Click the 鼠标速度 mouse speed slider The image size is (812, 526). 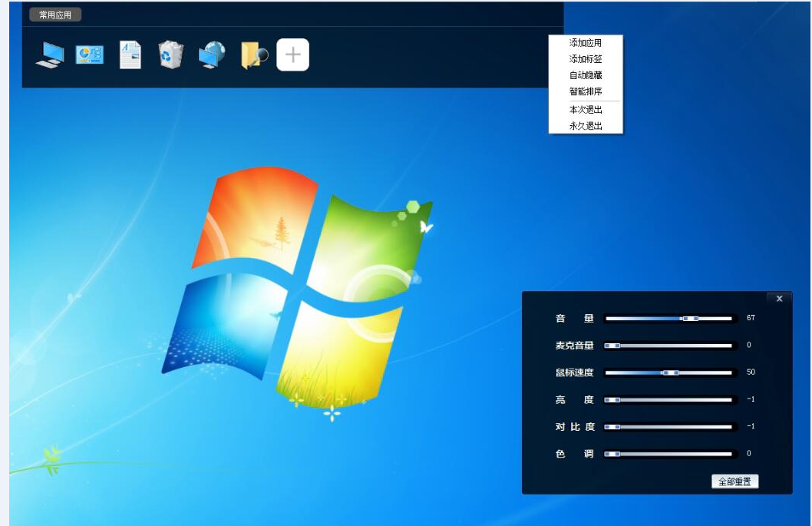tap(670, 372)
